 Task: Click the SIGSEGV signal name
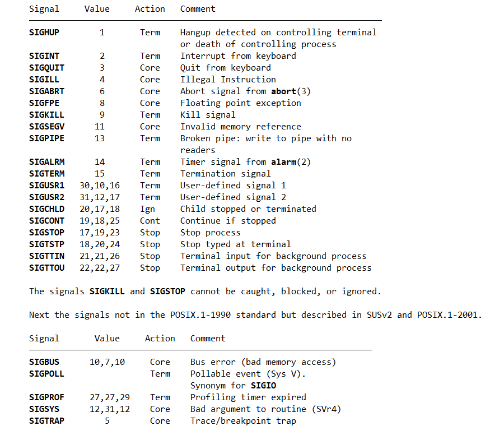click(46, 127)
